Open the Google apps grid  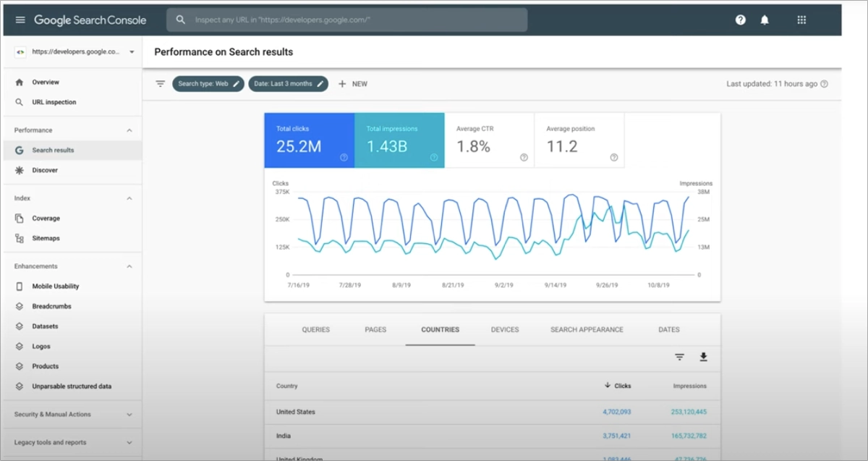pos(801,20)
